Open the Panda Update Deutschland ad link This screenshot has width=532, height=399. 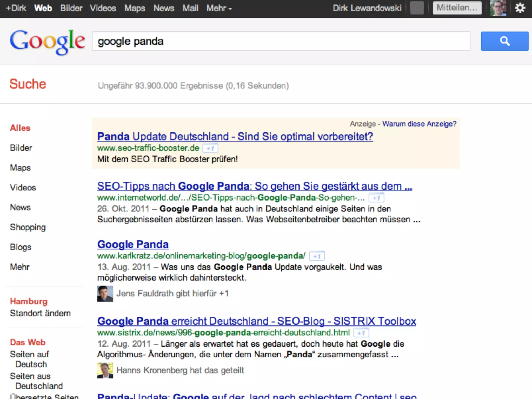coord(235,136)
